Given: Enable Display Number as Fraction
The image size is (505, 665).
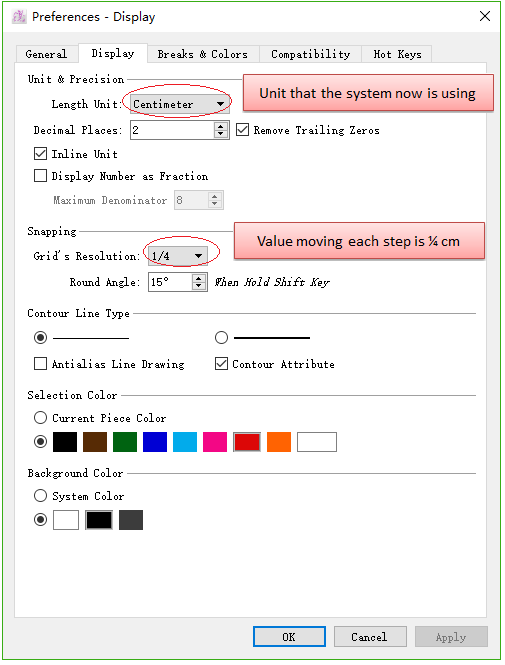Looking at the screenshot, I should (40, 176).
